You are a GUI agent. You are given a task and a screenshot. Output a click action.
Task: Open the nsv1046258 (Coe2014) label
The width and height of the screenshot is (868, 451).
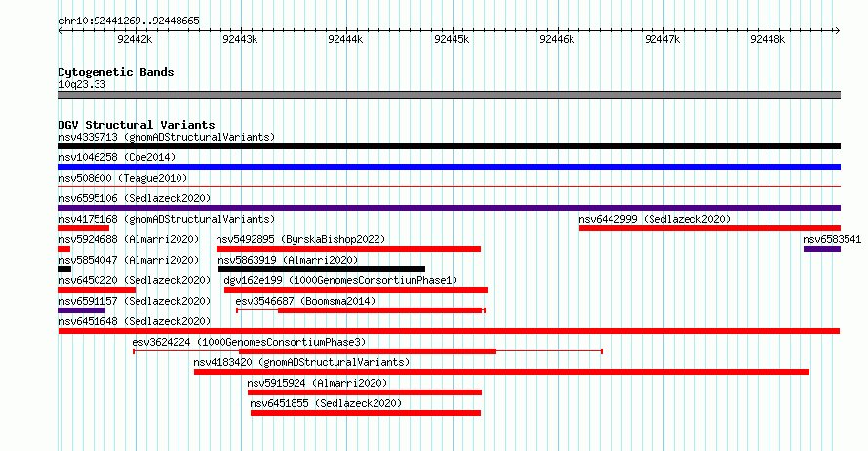(x=117, y=157)
